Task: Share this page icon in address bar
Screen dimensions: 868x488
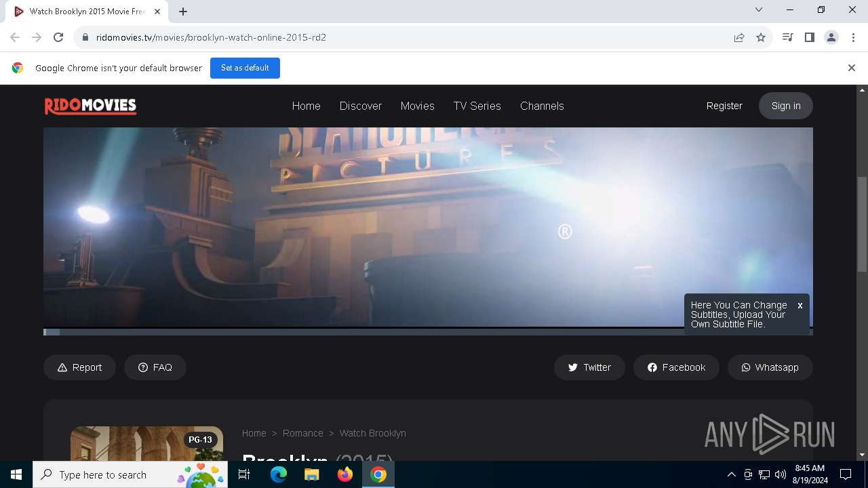Action: (739, 37)
